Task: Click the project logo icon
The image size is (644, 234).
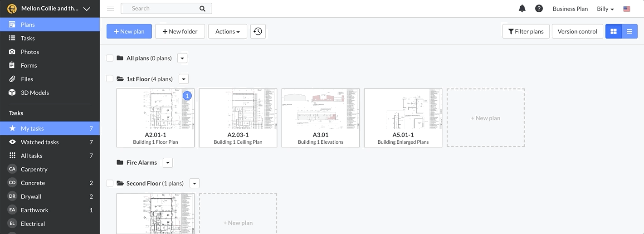Action: tap(12, 9)
